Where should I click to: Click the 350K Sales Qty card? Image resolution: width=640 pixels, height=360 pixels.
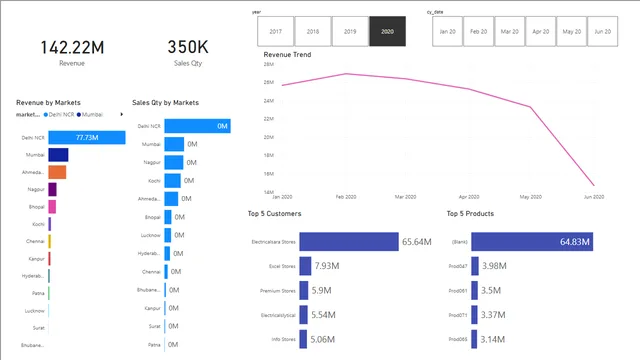(188, 53)
